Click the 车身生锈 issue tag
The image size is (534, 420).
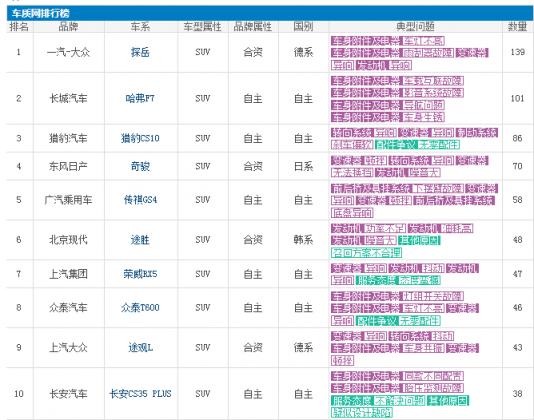coord(423,118)
